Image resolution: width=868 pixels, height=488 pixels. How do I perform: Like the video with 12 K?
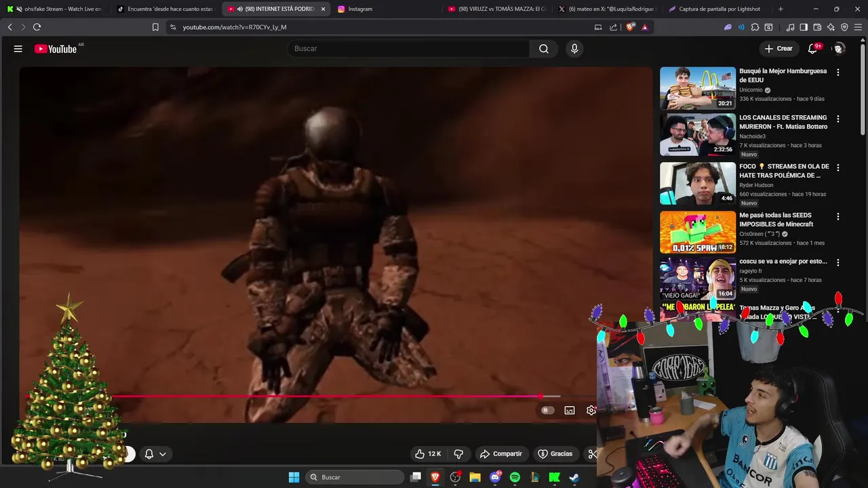coord(428,454)
